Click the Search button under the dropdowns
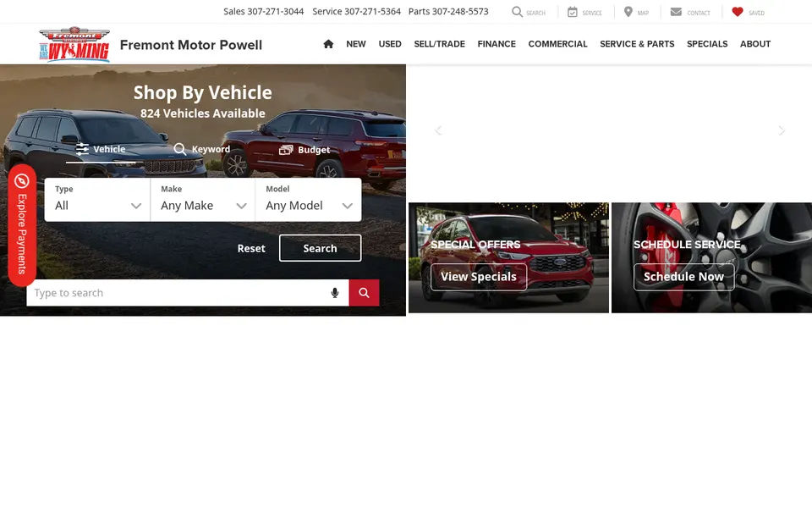This screenshot has height=508, width=812. pyautogui.click(x=320, y=248)
